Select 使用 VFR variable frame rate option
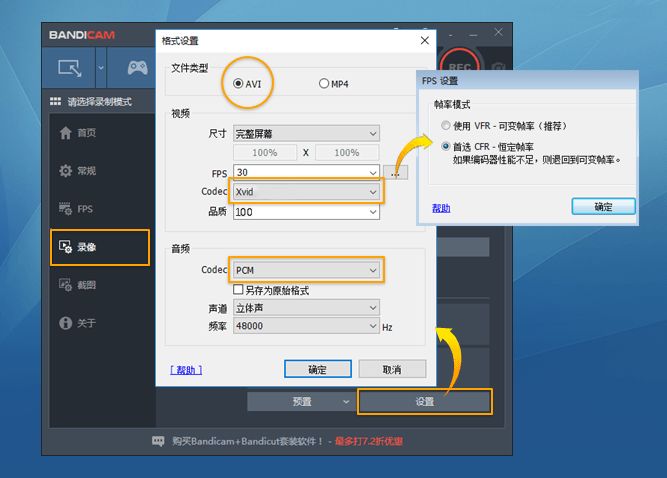The image size is (667, 478). (x=445, y=125)
